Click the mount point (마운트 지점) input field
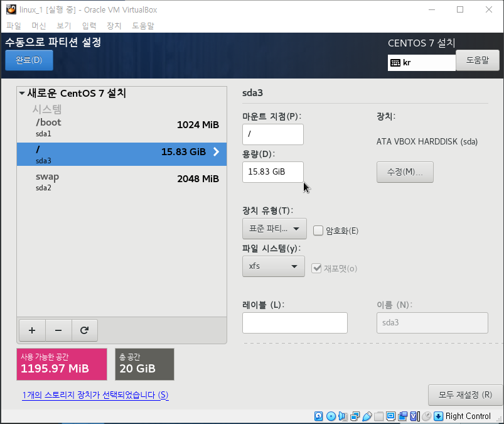Viewport: 504px width, 424px height. point(273,134)
